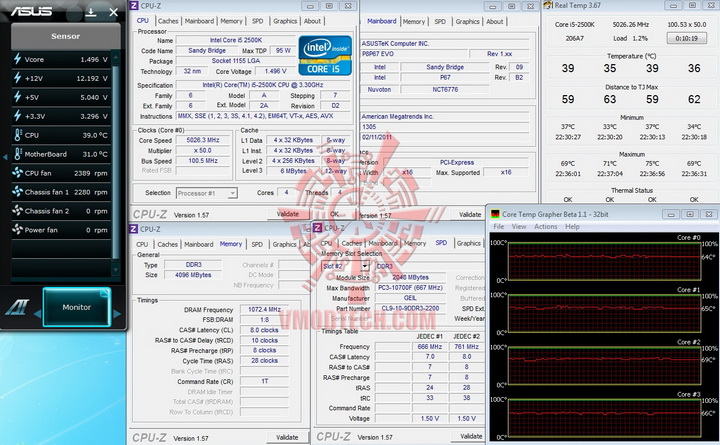Switch to About tab in top-left CPU-Z
720x445 pixels.
coord(312,21)
